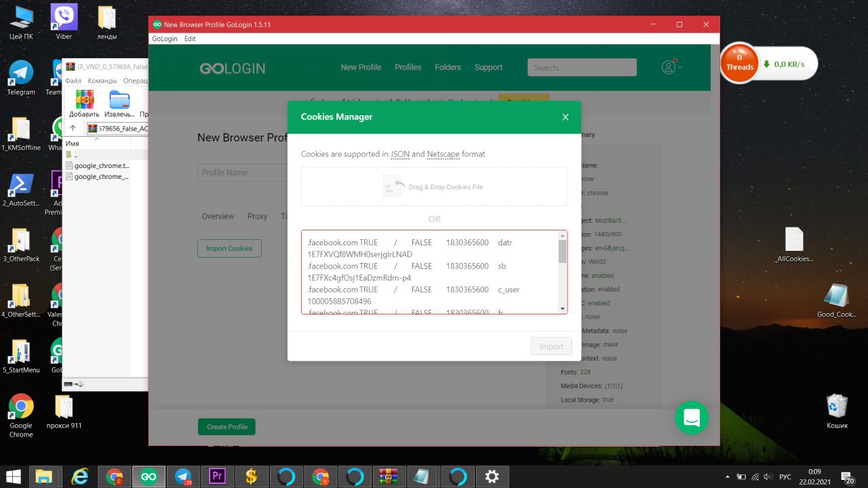Open the Edit menu in GoLogin
This screenshot has width=868, height=488.
(x=190, y=39)
